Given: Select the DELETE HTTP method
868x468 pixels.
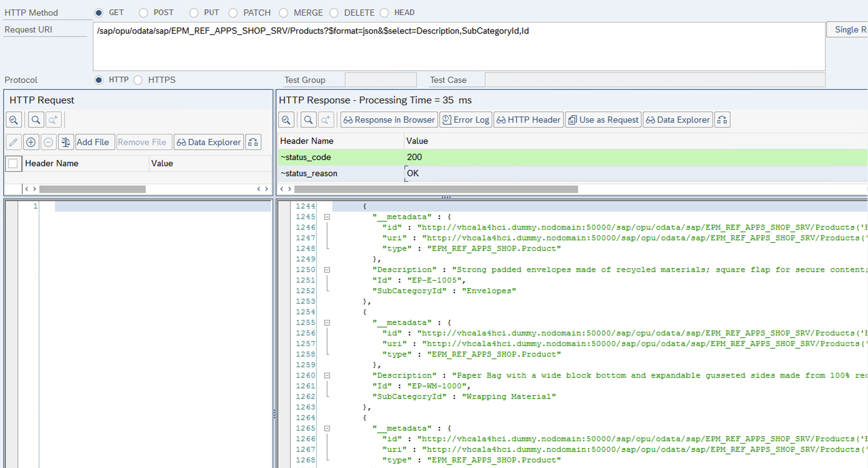Looking at the screenshot, I should pyautogui.click(x=334, y=13).
